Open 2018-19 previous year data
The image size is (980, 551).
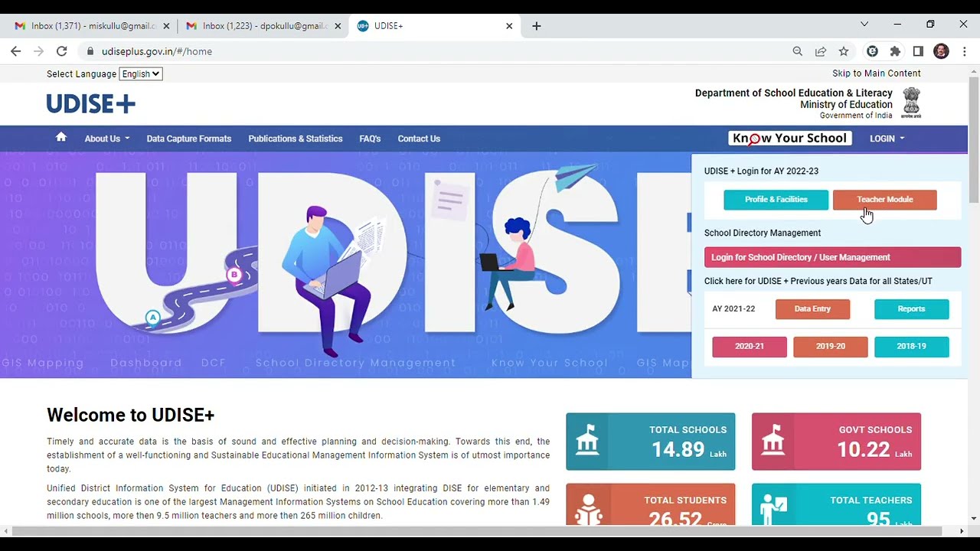911,347
